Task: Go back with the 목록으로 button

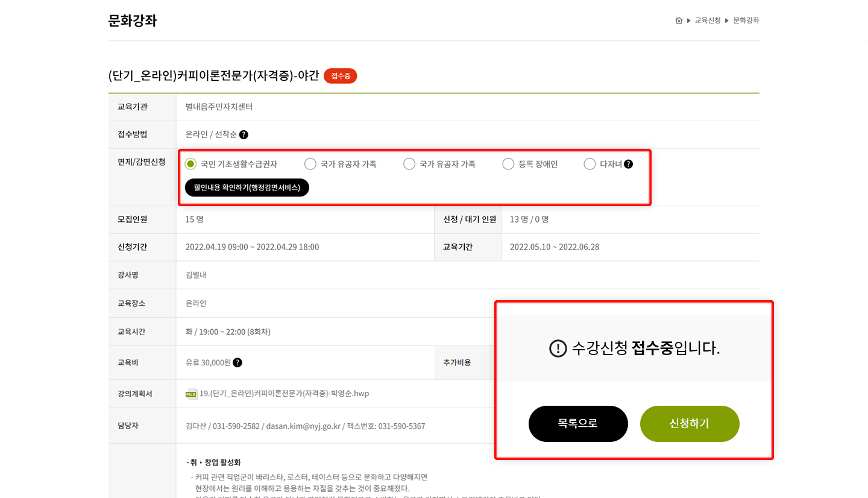Action: [x=578, y=424]
